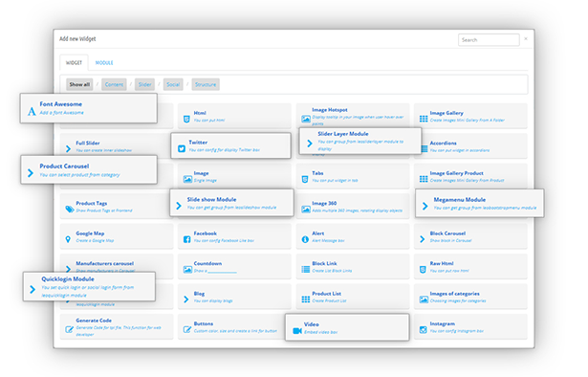
Task: Click 'Choosing images for categories' description
Action: pos(458,300)
